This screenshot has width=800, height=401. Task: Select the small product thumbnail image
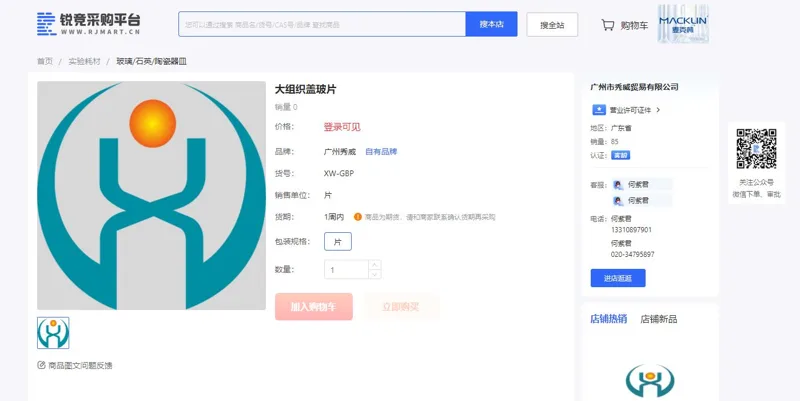pos(53,333)
